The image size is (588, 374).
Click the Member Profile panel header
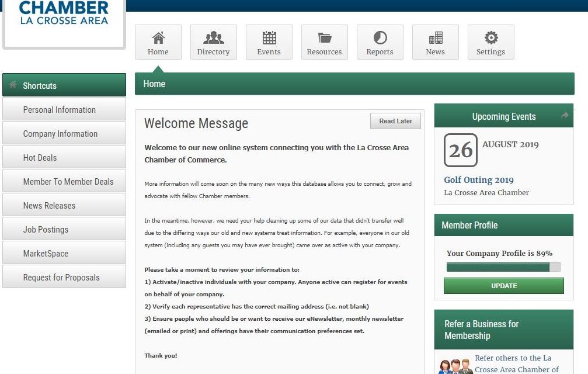[x=504, y=225]
